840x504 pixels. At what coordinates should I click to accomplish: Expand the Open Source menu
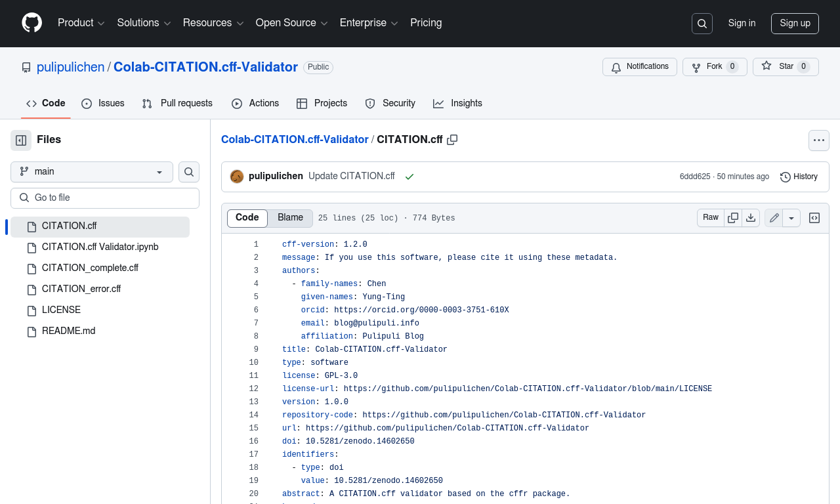[292, 23]
